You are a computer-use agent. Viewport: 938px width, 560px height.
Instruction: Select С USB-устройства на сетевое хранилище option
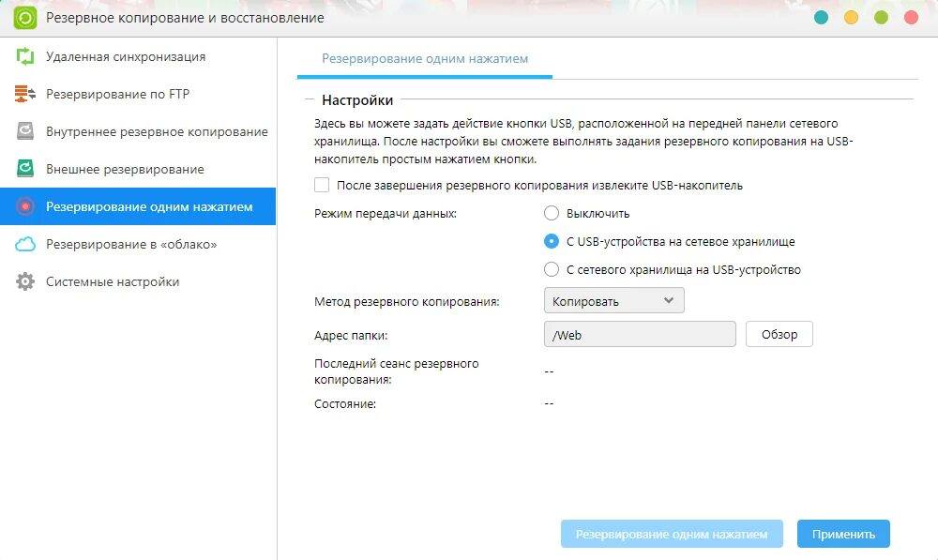(x=551, y=241)
